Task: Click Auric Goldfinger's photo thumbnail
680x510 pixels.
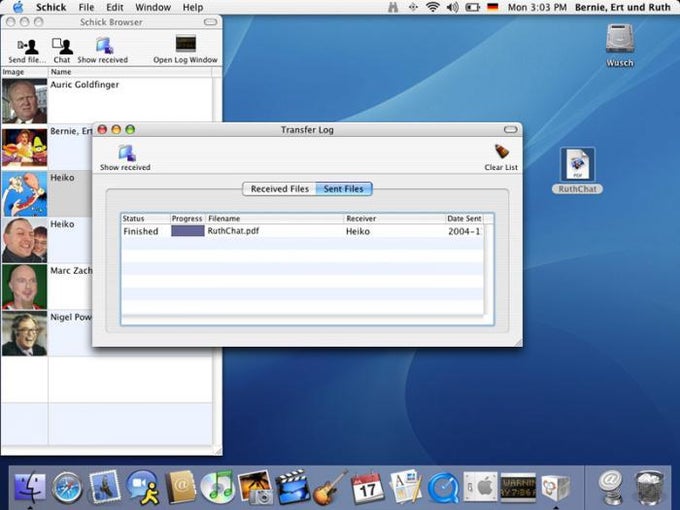Action: tap(24, 101)
